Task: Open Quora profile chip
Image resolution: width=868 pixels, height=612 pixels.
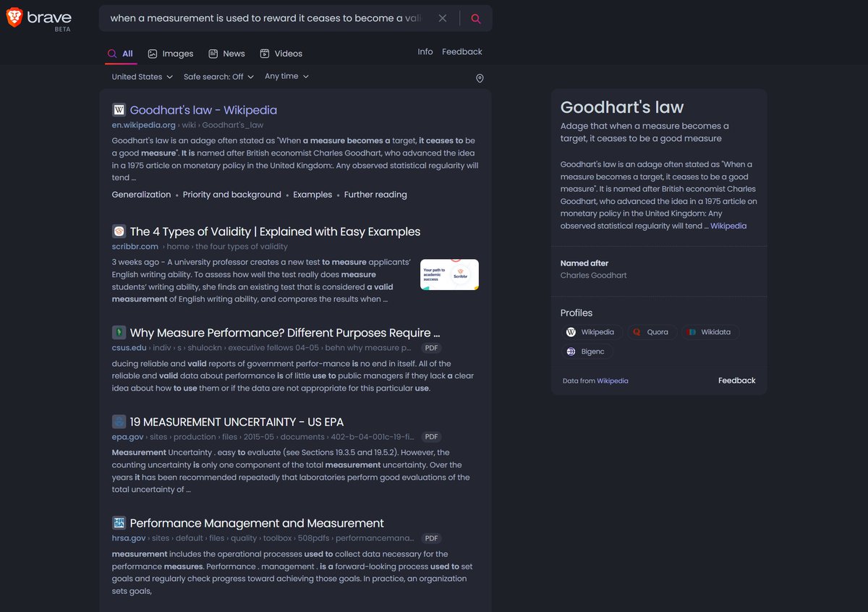Action: coord(652,332)
